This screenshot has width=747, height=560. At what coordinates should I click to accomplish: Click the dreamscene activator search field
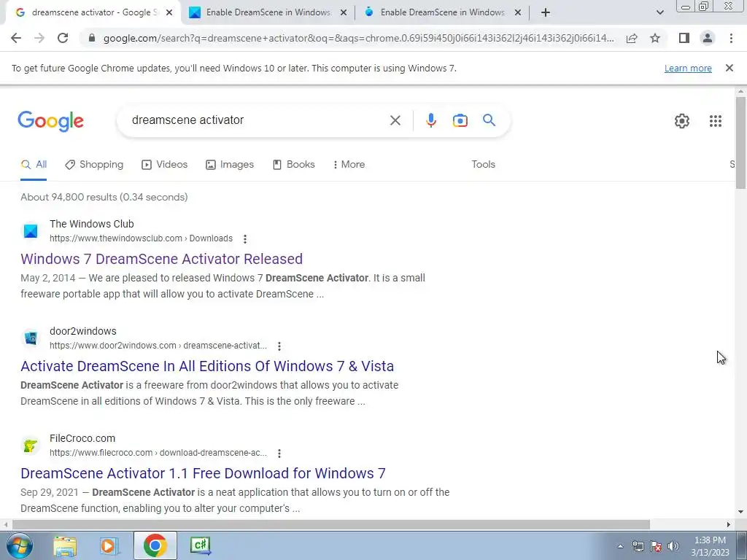tap(258, 120)
